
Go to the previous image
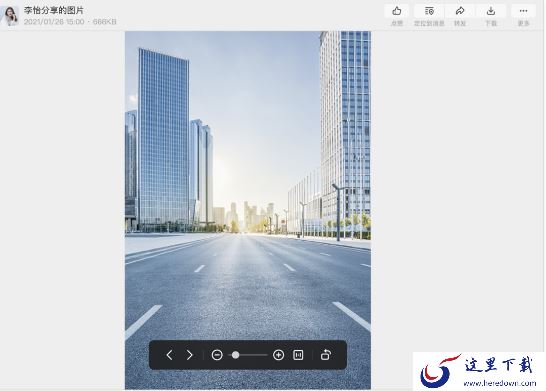[x=170, y=355]
